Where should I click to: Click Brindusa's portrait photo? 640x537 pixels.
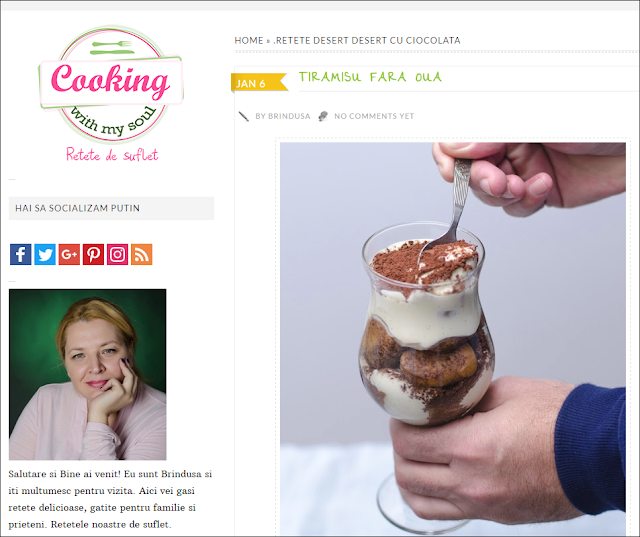(87, 375)
